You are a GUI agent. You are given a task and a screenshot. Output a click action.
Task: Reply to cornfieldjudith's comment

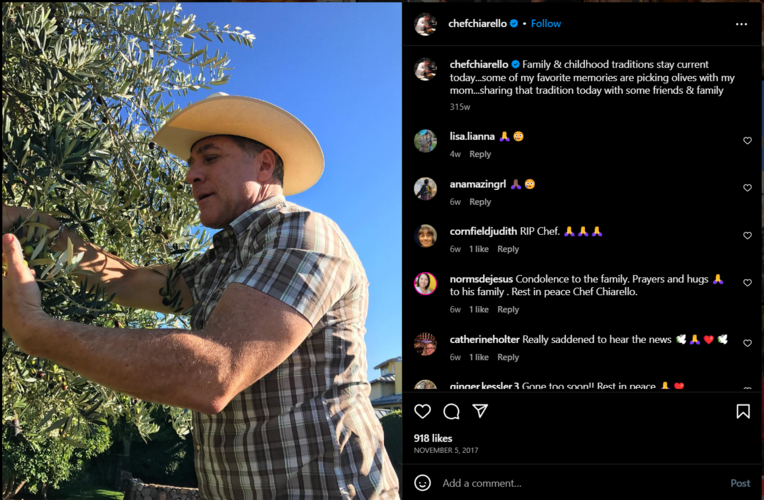[x=508, y=249]
